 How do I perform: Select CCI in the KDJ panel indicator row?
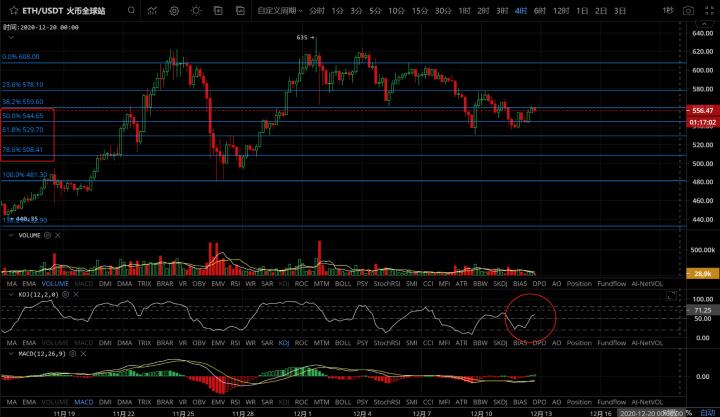428,343
